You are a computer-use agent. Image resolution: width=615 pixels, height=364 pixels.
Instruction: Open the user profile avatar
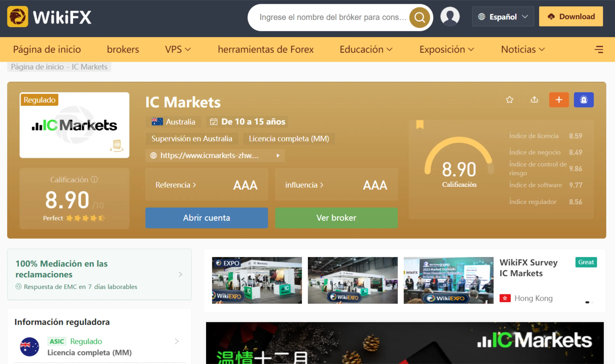[450, 17]
